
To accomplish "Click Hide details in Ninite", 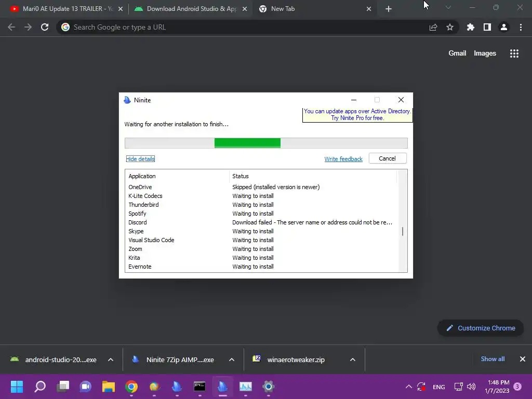I will click(140, 159).
